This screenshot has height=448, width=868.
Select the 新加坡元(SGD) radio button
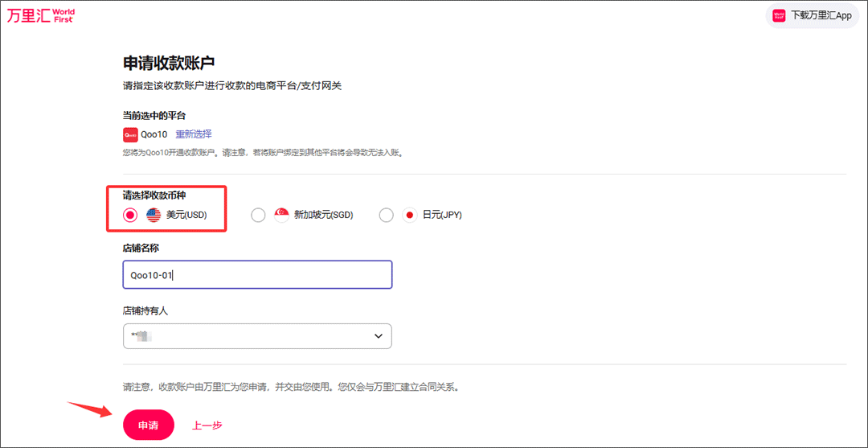coord(258,215)
